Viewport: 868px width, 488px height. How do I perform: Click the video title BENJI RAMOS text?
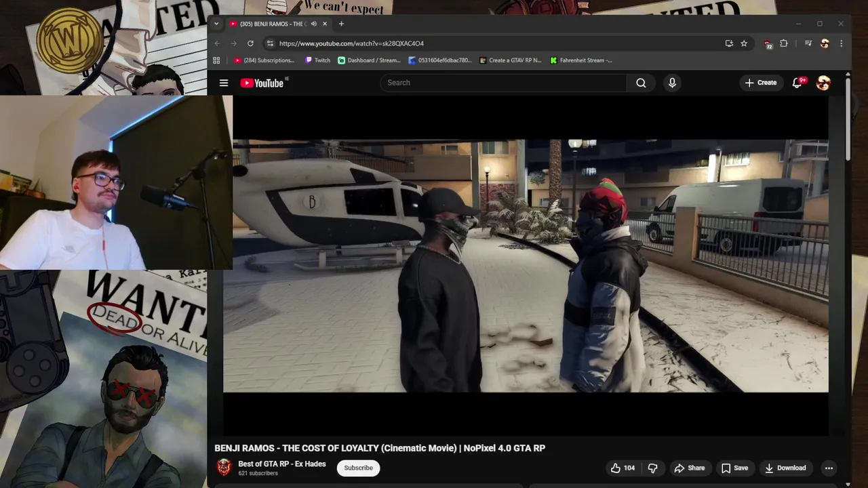(x=380, y=448)
